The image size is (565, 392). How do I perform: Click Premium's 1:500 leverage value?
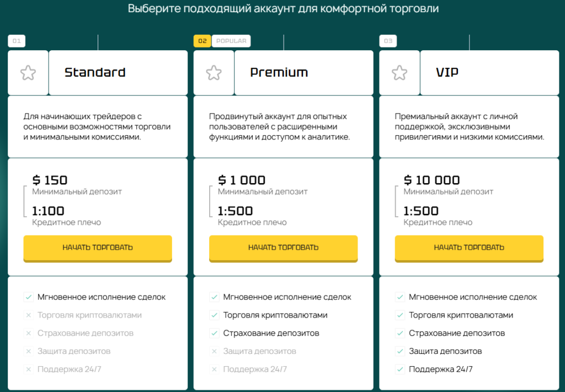236,211
